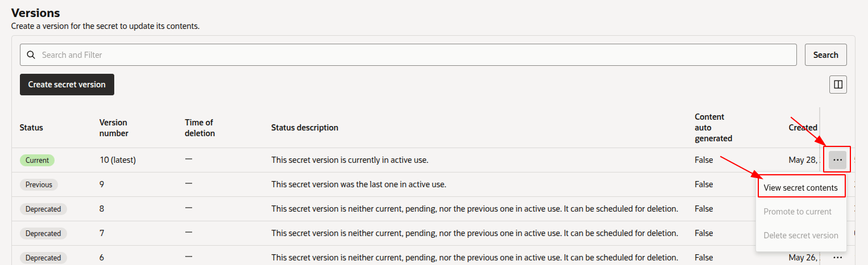The image size is (868, 265).
Task: Choose Delete secret version option
Action: (801, 235)
